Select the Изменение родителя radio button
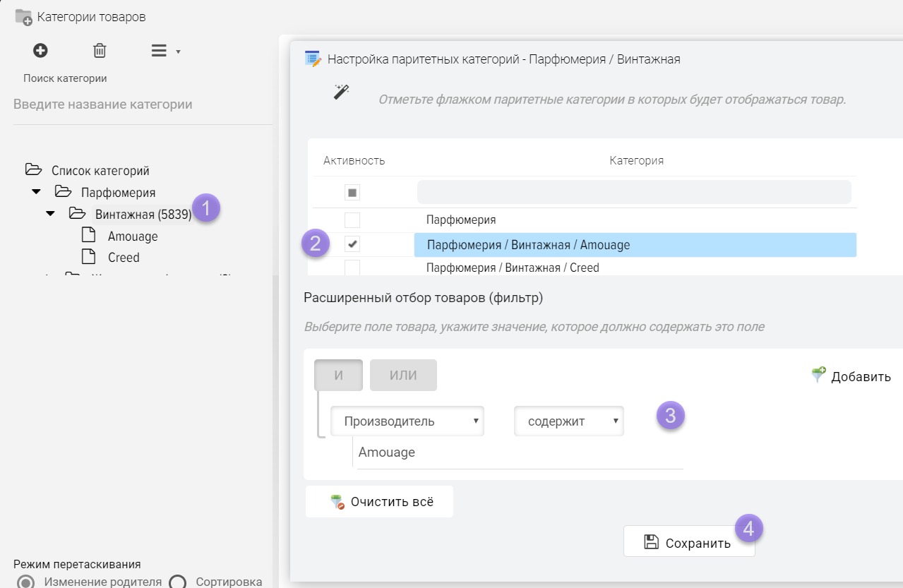The width and height of the screenshot is (903, 588). (x=27, y=582)
